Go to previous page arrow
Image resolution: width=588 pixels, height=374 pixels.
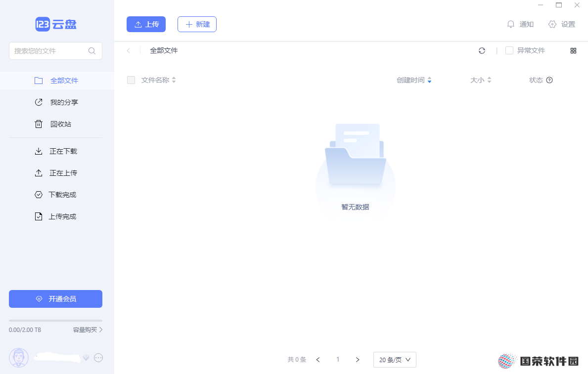click(x=318, y=360)
